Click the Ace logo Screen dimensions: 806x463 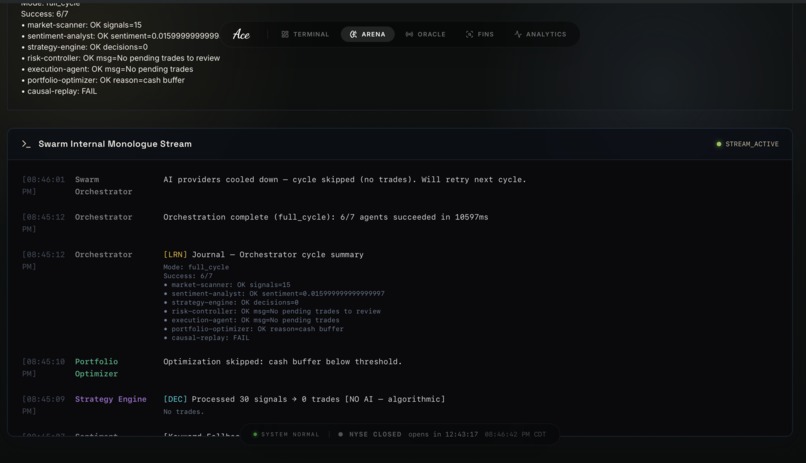click(241, 34)
